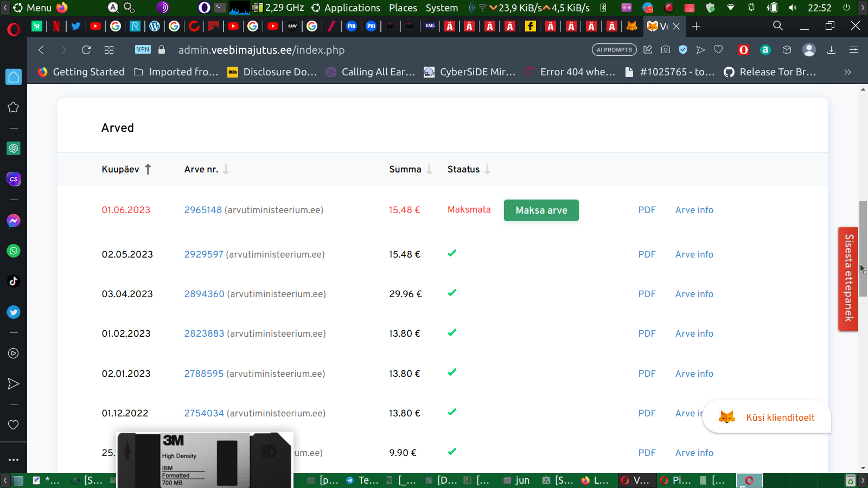The image size is (868, 488).
Task: Toggle the VPN badge in address bar
Action: point(143,49)
